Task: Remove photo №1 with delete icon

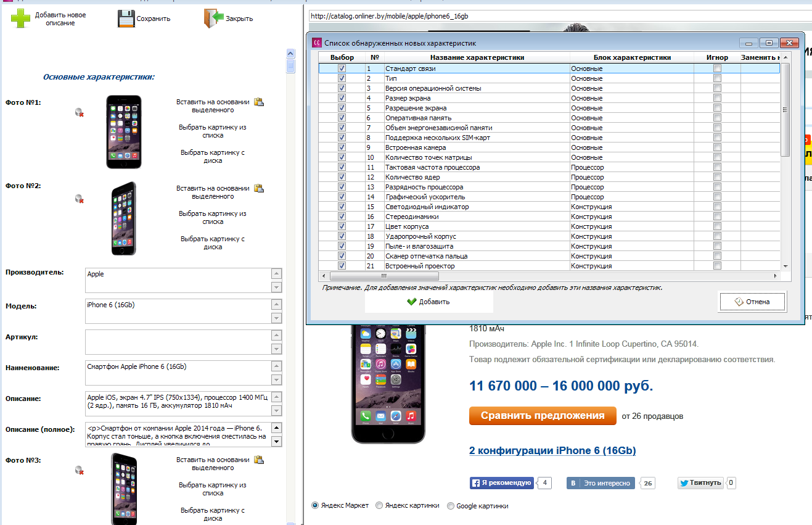Action: pos(79,112)
